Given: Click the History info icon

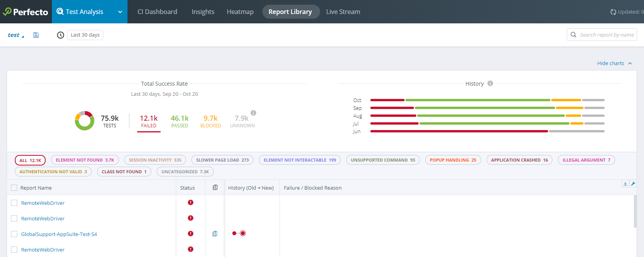Looking at the screenshot, I should coord(490,83).
